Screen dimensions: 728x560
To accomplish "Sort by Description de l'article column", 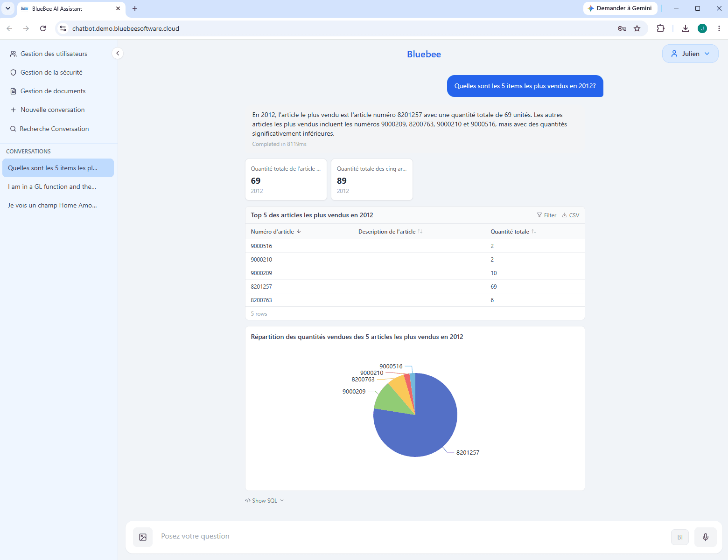I will point(390,232).
